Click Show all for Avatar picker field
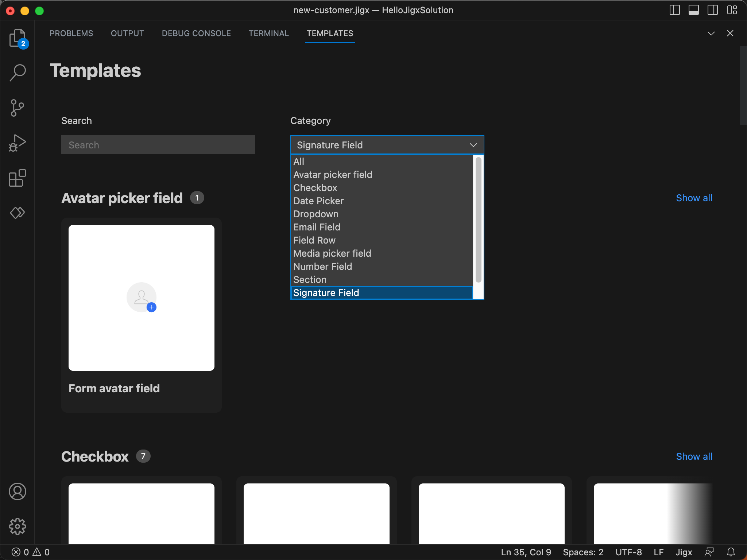The image size is (747, 560). (694, 198)
